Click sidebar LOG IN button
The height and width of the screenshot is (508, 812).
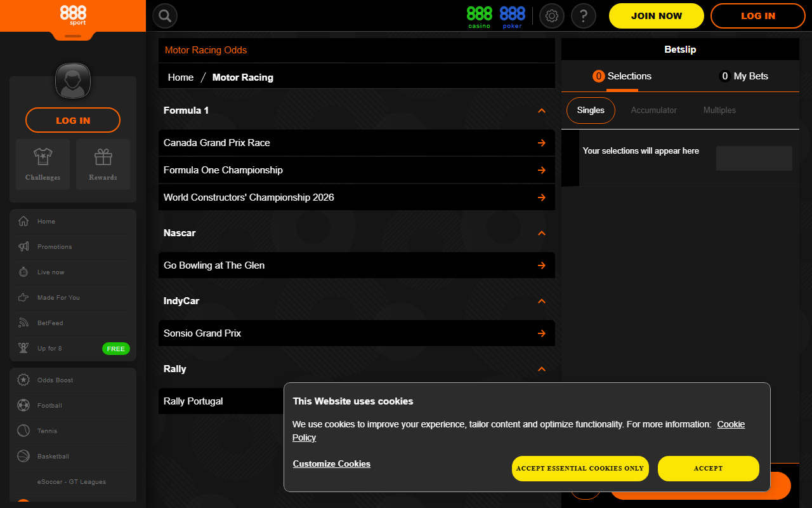pyautogui.click(x=73, y=120)
